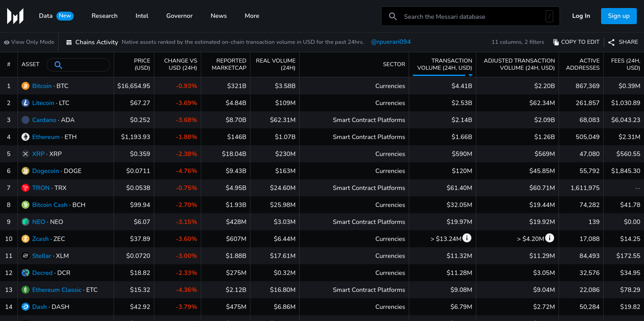Open the News menu
Viewport: 644px width, 321px height.
pos(219,16)
